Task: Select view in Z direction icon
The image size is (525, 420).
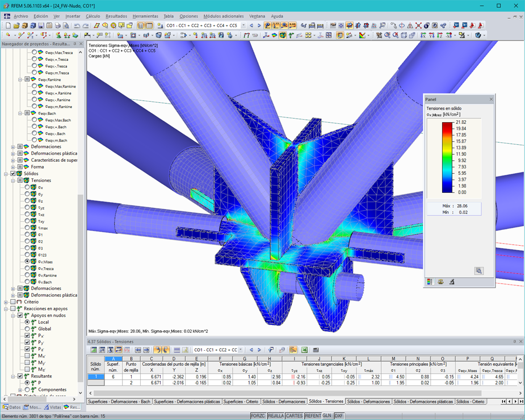Action: (x=439, y=35)
